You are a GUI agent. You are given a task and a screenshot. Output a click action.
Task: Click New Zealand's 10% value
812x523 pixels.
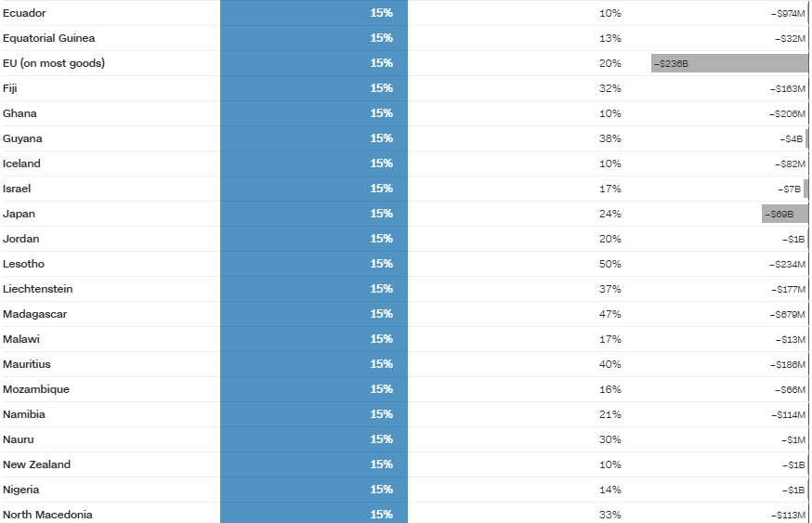click(x=610, y=464)
